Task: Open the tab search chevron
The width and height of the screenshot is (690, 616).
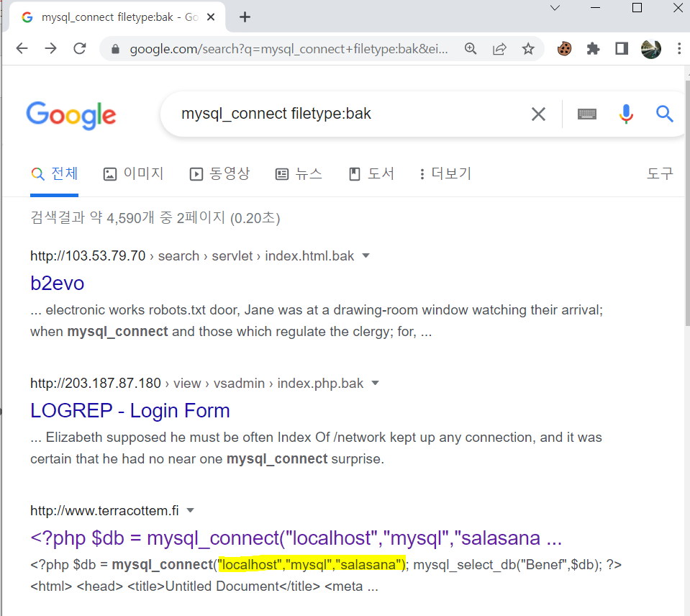Action: [555, 8]
